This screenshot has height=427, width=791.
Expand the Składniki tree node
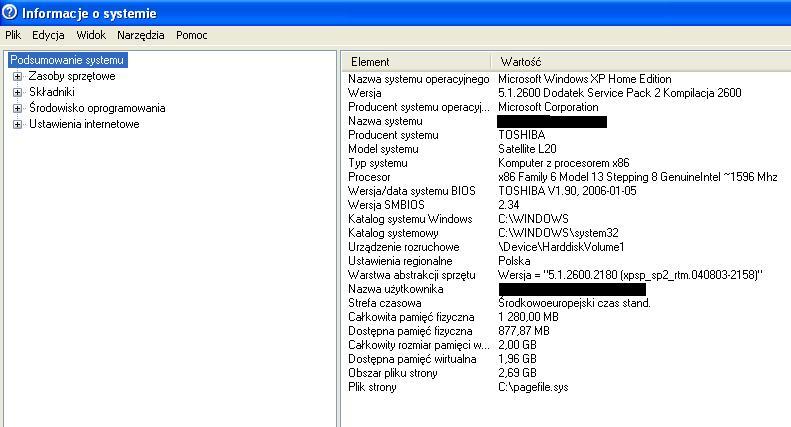[x=17, y=92]
